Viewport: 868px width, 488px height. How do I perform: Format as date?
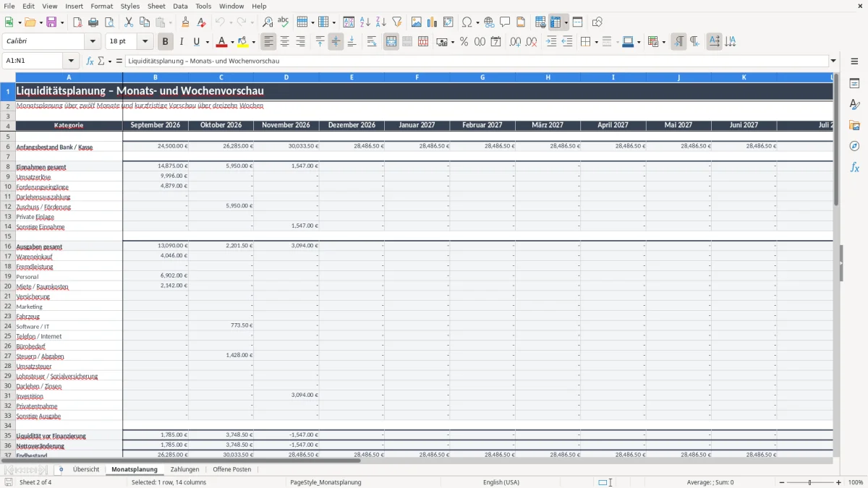[x=495, y=42]
